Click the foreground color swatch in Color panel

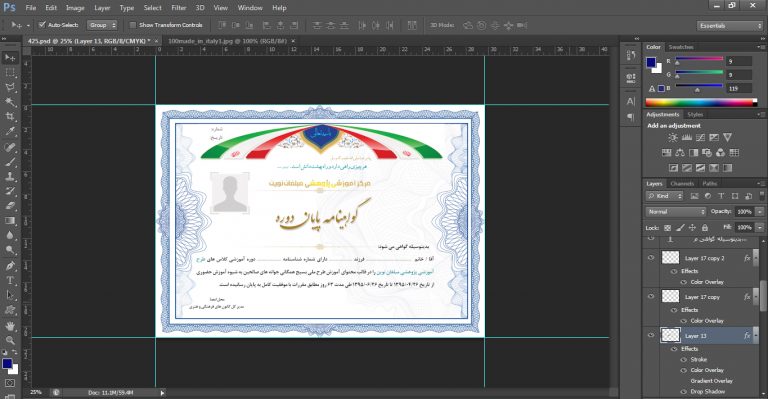[651, 62]
